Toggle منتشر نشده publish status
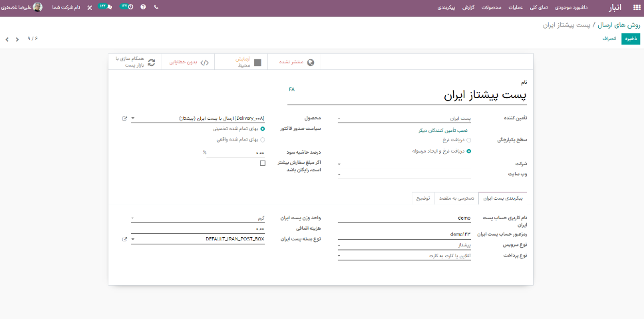The image size is (644, 319). (294, 63)
